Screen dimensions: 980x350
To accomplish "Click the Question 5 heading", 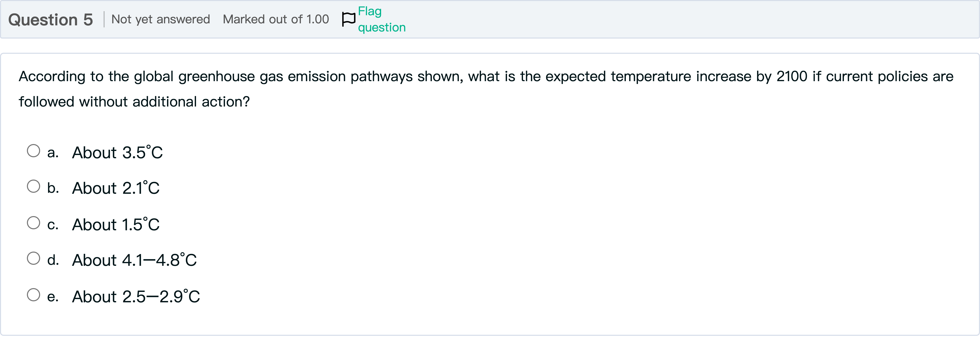I will (51, 19).
